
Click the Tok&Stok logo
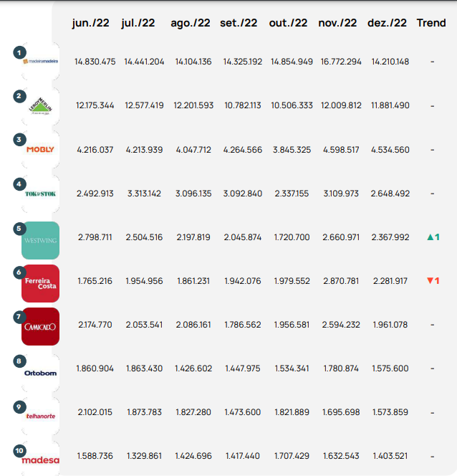[41, 194]
